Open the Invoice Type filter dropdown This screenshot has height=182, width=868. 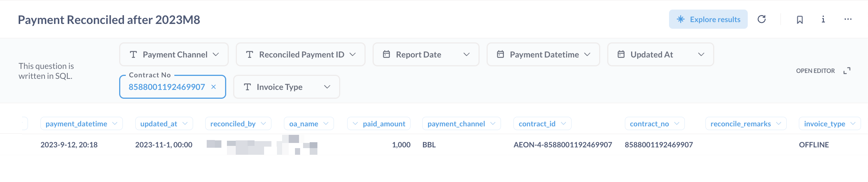[x=287, y=87]
